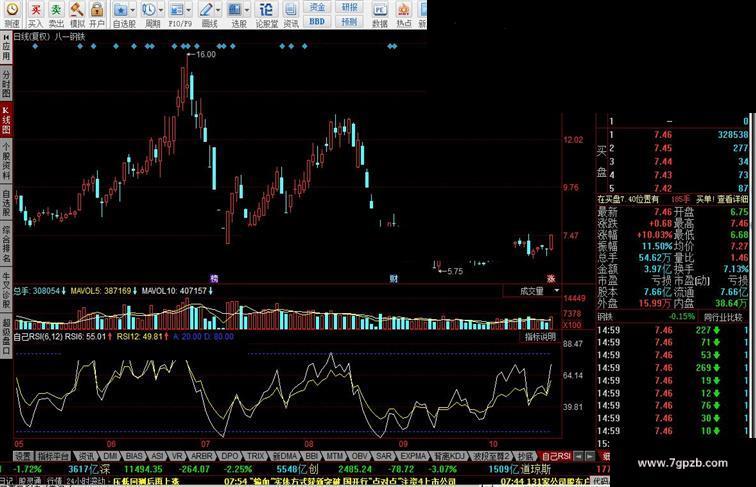
Task: Switch to the DPO indicator tab
Action: pos(230,456)
